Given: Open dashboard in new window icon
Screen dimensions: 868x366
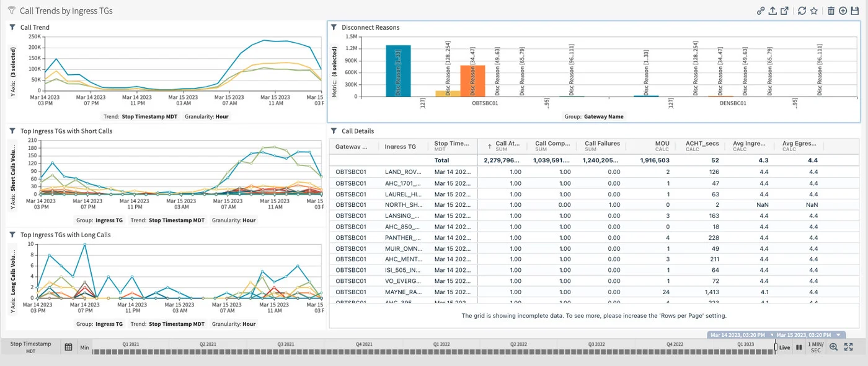Looking at the screenshot, I should click(784, 11).
